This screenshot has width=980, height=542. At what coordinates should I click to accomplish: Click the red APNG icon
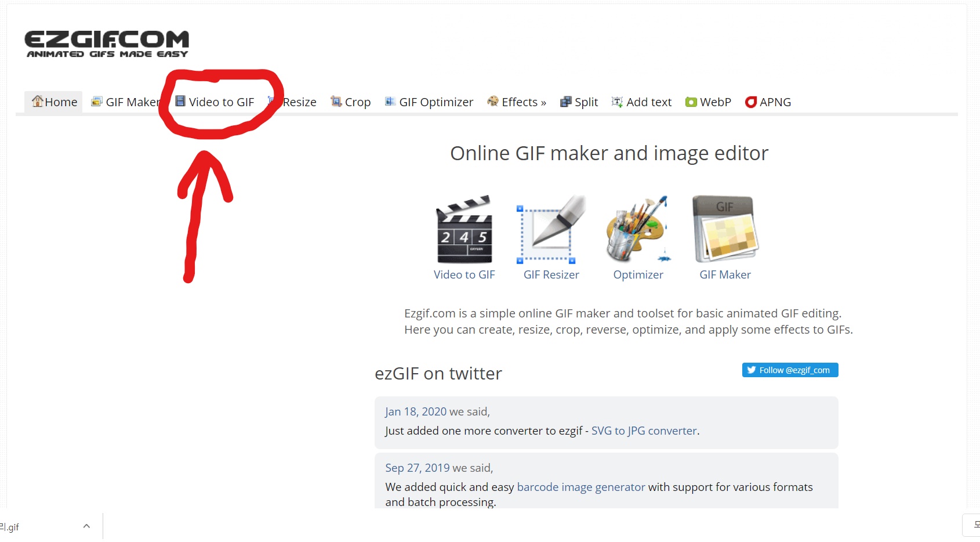(x=751, y=102)
